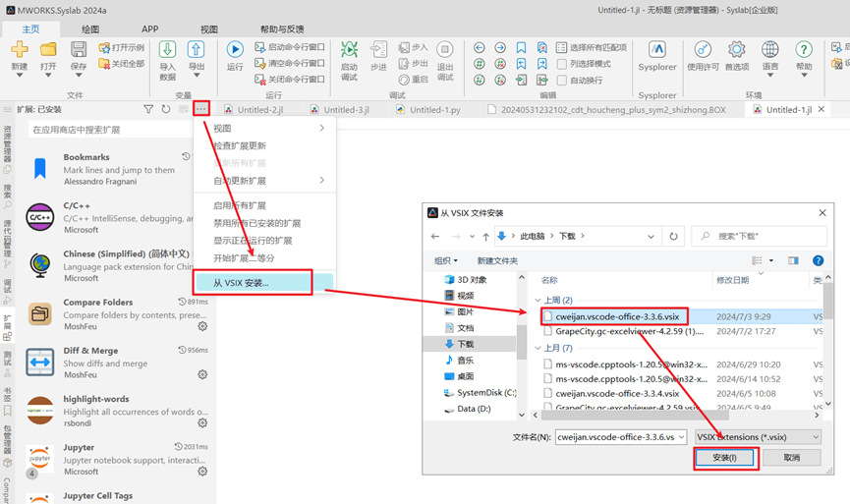This screenshot has height=504, width=850.
Task: Click the 导入数据 (Import Data) icon
Action: (167, 49)
